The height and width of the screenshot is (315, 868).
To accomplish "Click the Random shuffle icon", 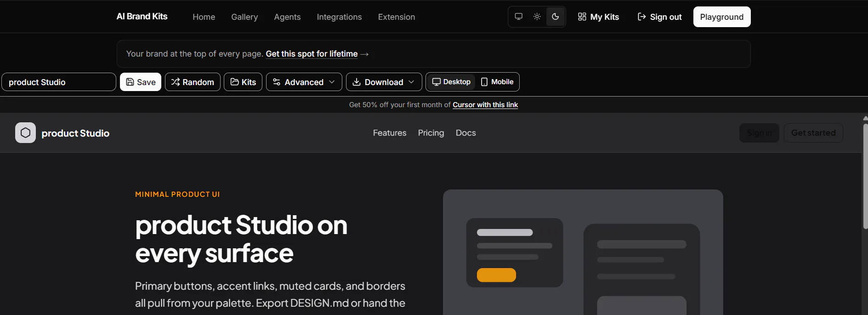I will click(x=175, y=82).
